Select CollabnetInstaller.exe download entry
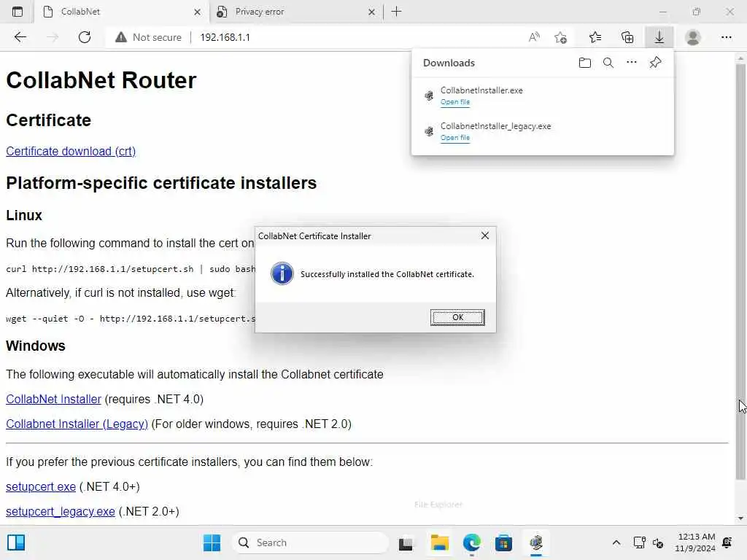 (543, 96)
